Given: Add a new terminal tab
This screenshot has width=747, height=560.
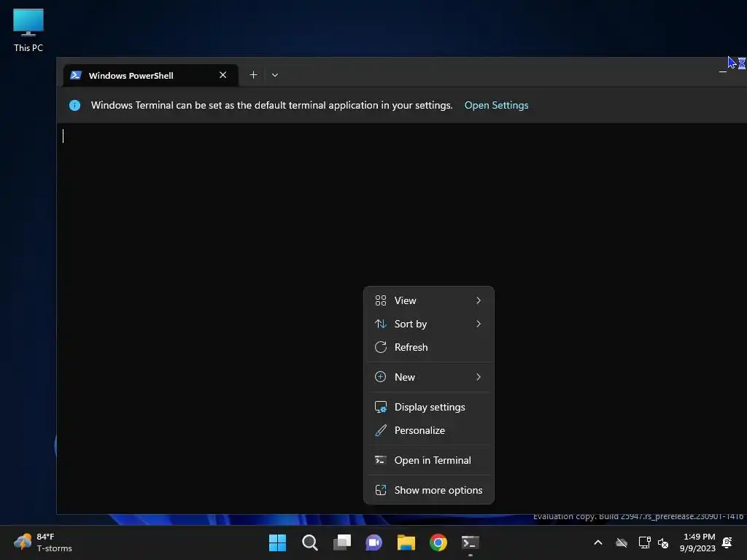Looking at the screenshot, I should pyautogui.click(x=253, y=75).
